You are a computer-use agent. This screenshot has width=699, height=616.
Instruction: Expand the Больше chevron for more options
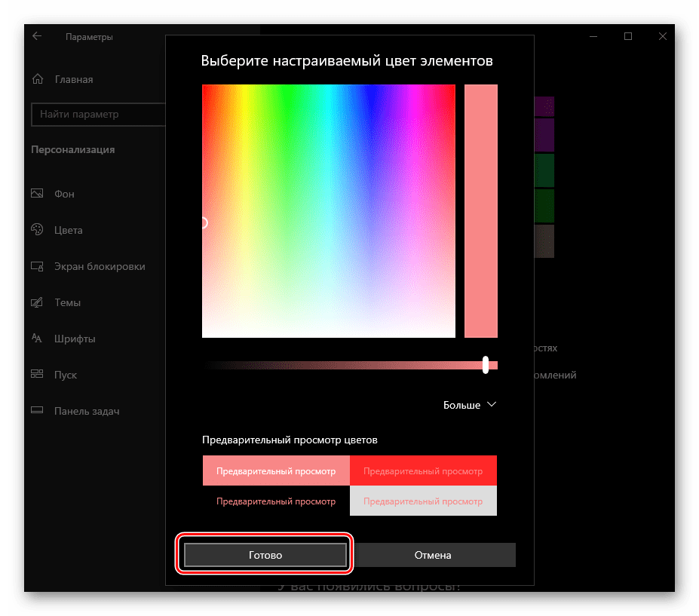click(492, 405)
